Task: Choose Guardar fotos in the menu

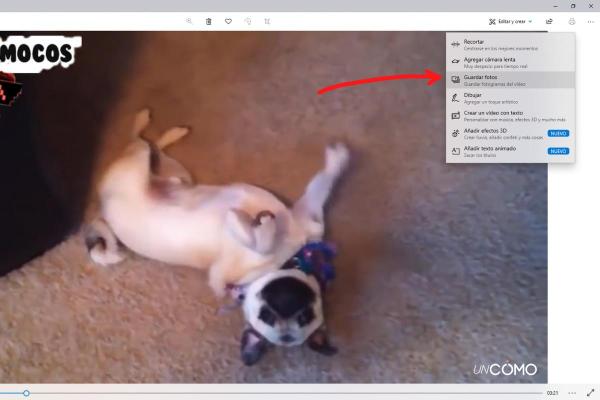Action: point(510,80)
